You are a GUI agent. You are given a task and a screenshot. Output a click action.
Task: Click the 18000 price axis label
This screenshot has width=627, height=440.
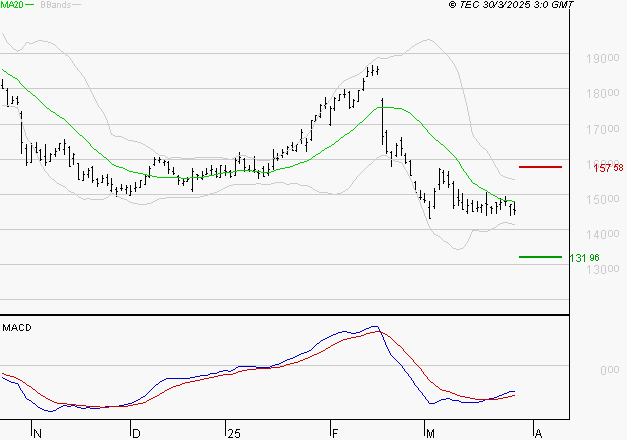(603, 94)
